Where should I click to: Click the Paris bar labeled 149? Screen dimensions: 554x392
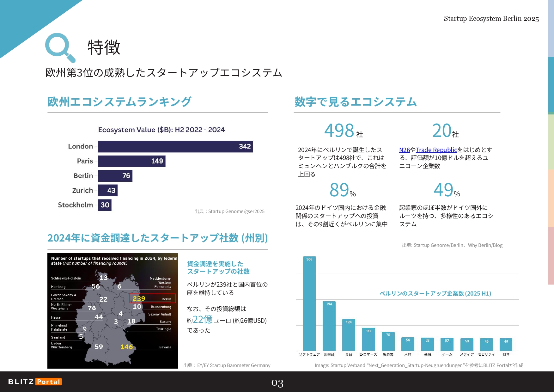(131, 161)
